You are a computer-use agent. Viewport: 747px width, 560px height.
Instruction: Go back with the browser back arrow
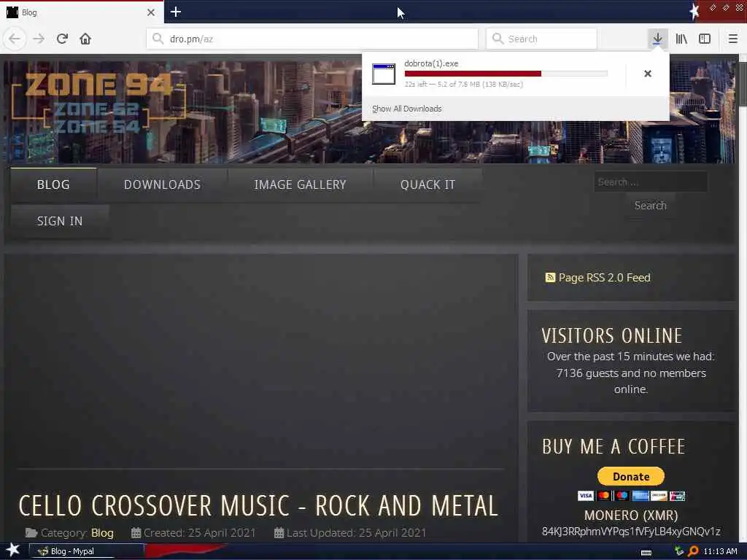(x=15, y=39)
